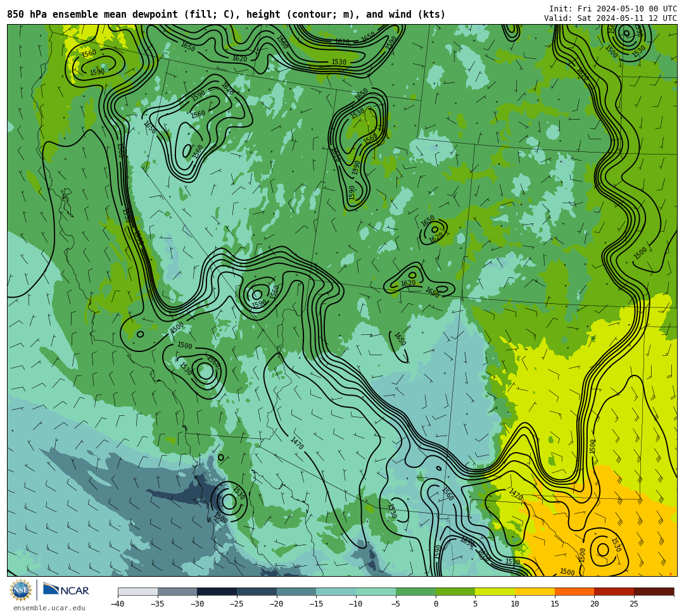Click the ensemble.ucar.edu text
Image resolution: width=684 pixels, height=616 pixels.
pos(49,608)
